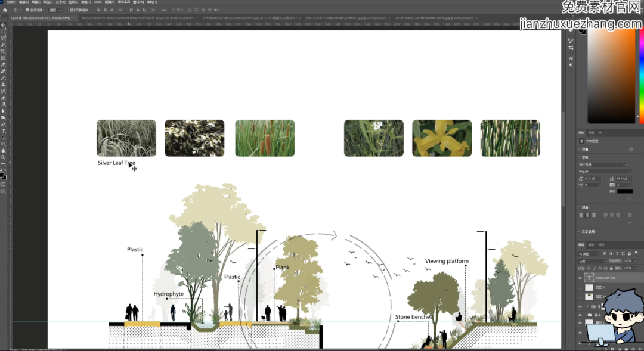The image size is (644, 351).
Task: Open the options bar three-dots overflow menu
Action: coord(164,10)
